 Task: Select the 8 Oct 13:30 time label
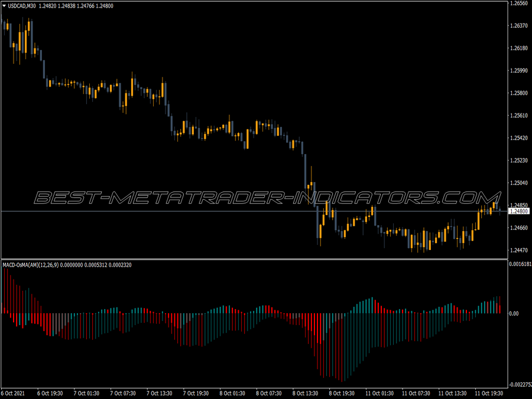[x=306, y=393]
